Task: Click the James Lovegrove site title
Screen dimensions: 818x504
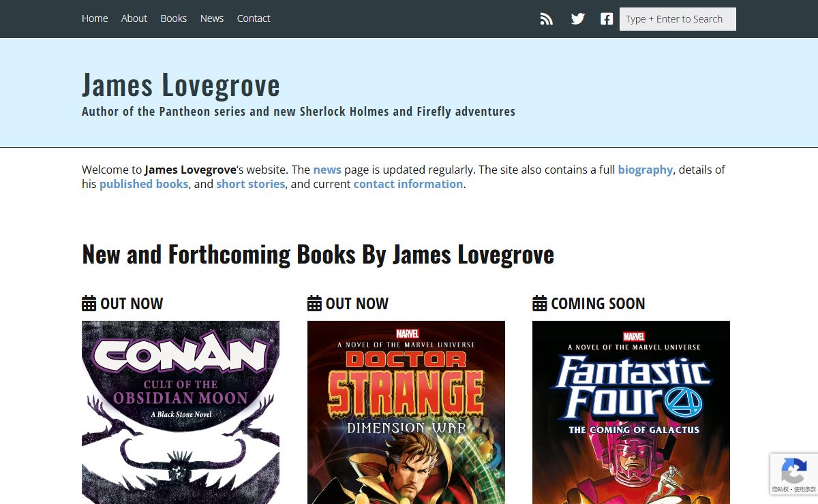Action: pyautogui.click(x=181, y=84)
